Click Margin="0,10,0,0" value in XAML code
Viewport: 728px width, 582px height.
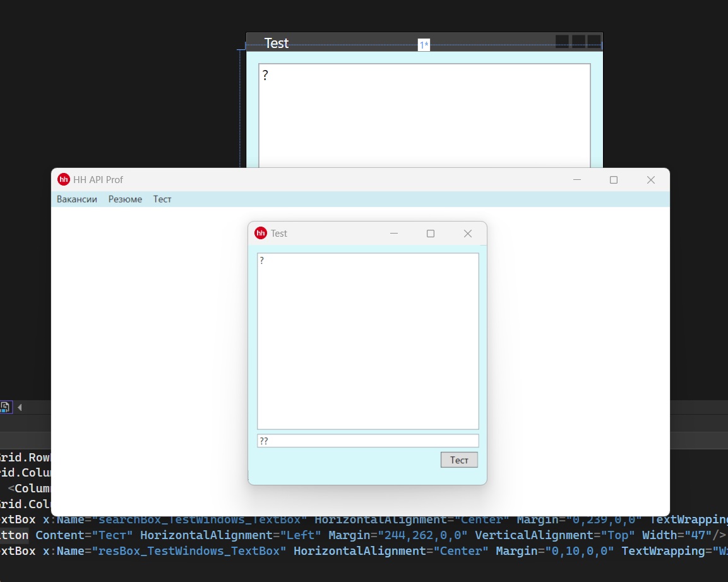click(555, 551)
